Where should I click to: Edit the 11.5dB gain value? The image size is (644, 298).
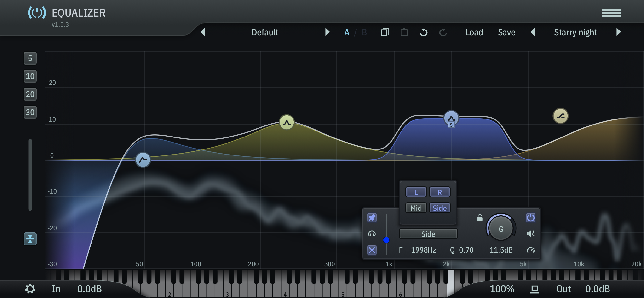[x=501, y=250]
